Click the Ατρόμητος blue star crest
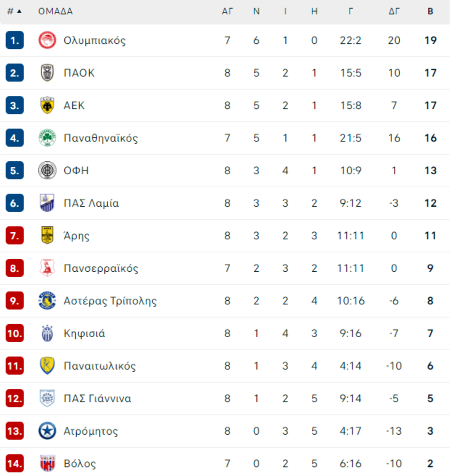This screenshot has height=476, width=450. point(47,431)
